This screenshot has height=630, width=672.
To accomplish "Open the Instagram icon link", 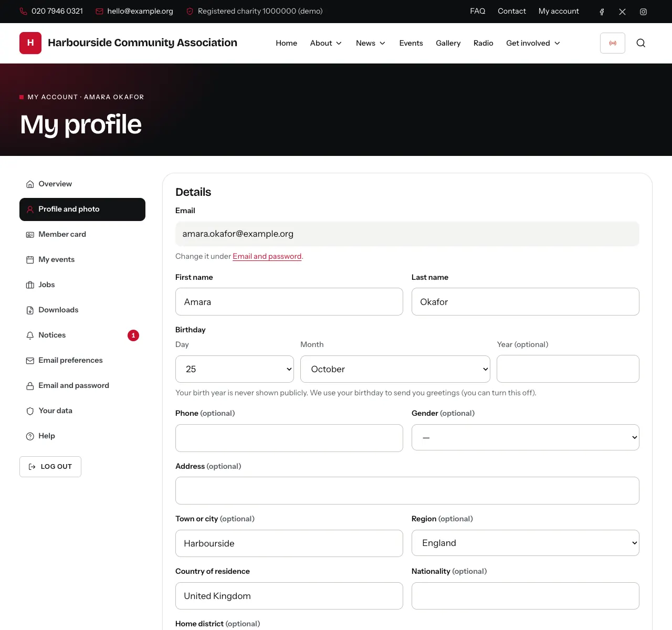I will click(643, 12).
